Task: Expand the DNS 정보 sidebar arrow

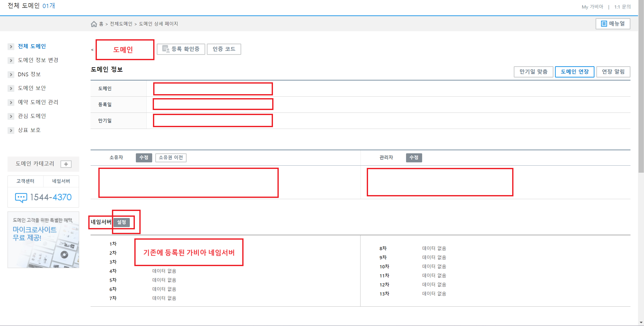Action: click(11, 75)
